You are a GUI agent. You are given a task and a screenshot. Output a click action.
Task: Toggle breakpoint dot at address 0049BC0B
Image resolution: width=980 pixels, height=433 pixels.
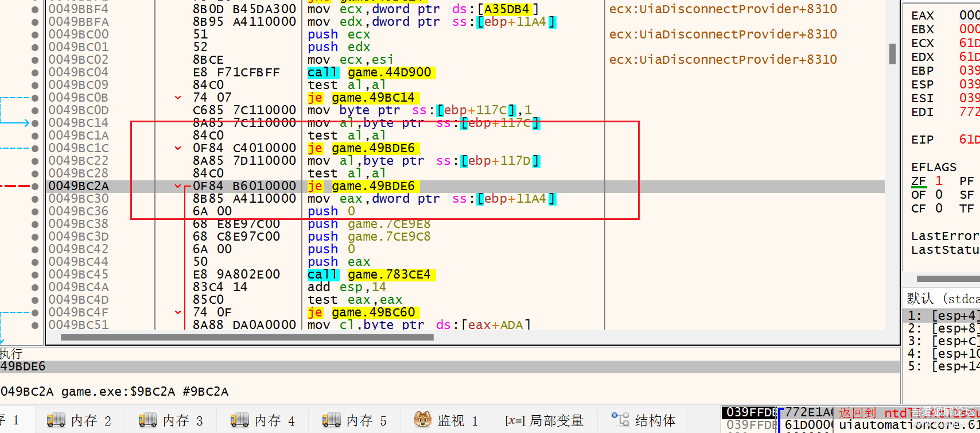[x=35, y=98]
